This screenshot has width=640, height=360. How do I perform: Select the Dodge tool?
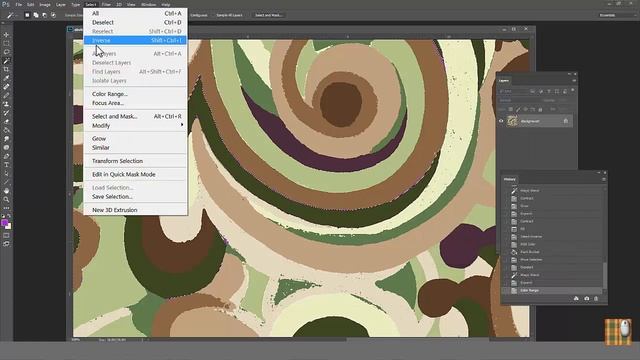click(x=6, y=148)
